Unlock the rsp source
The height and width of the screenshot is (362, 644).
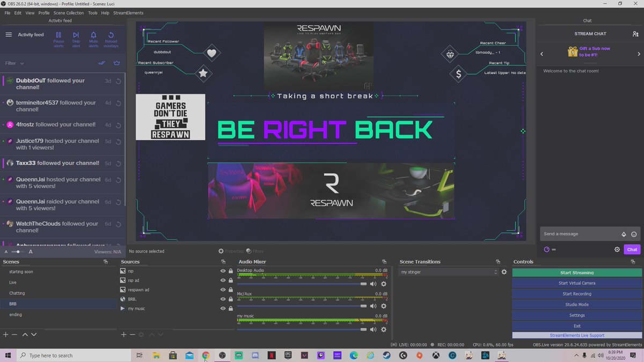231,271
